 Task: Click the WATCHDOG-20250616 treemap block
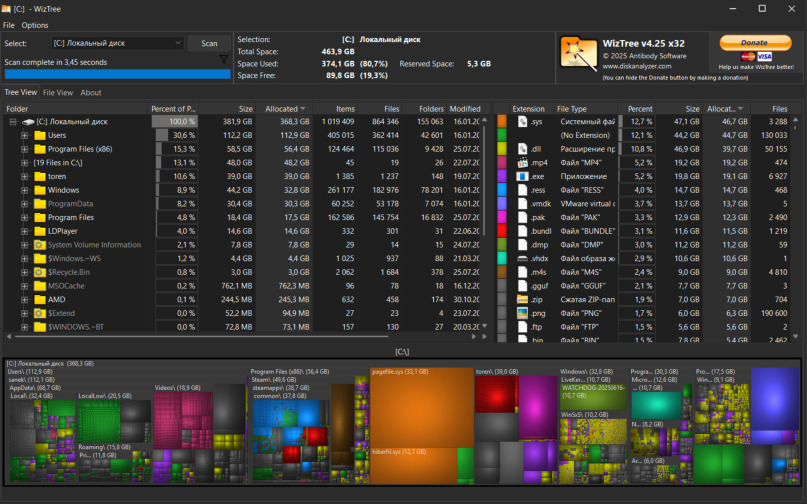point(593,395)
